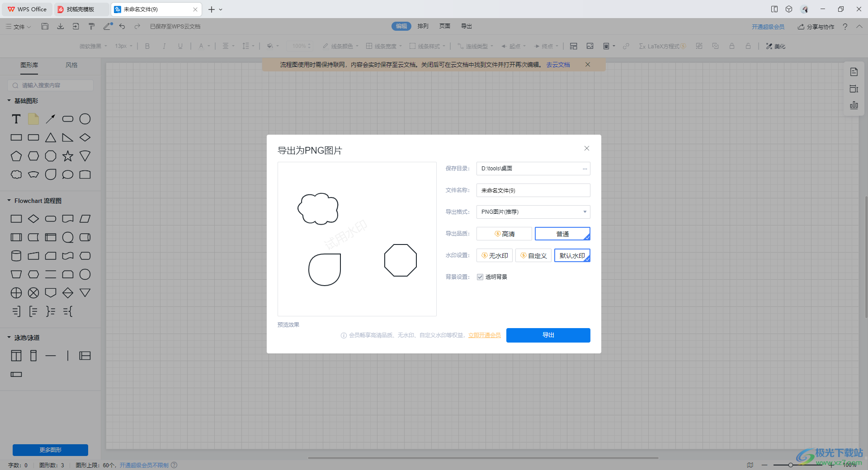Toggle transparent background checkbox

(480, 277)
